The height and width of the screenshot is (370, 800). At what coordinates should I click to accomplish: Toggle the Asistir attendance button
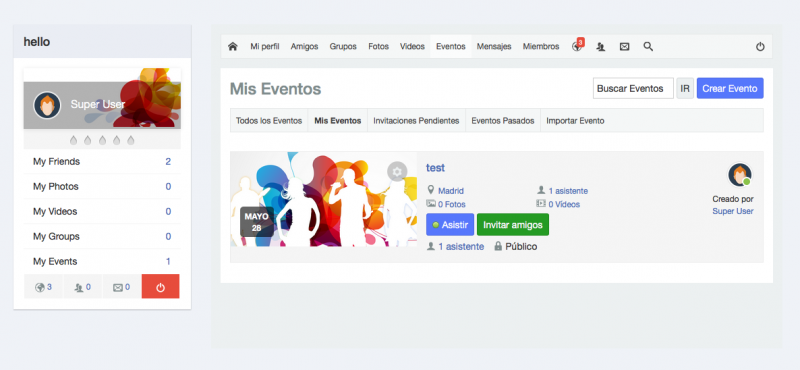(x=450, y=225)
